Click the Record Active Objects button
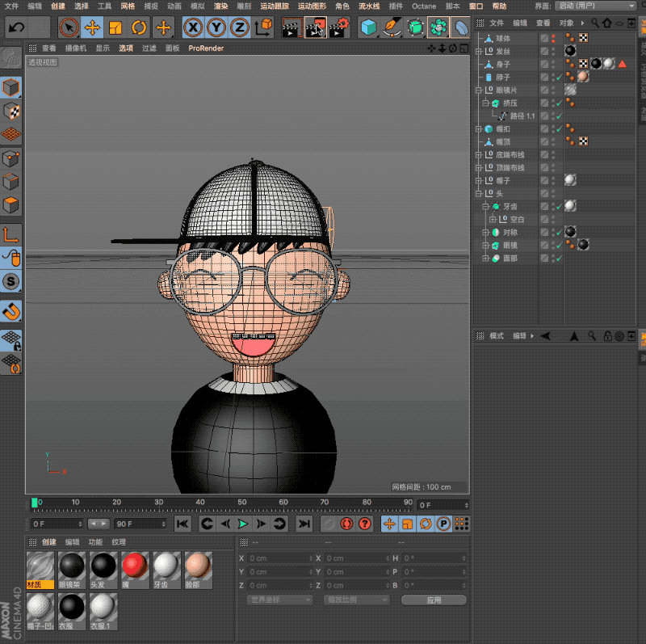This screenshot has width=646, height=644. [329, 524]
